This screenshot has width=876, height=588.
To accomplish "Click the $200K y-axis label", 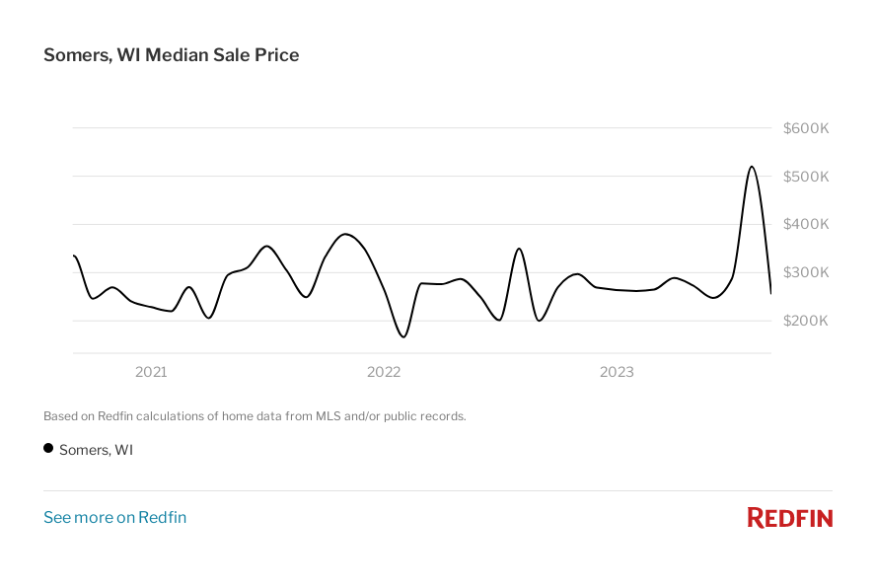I will pyautogui.click(x=806, y=321).
